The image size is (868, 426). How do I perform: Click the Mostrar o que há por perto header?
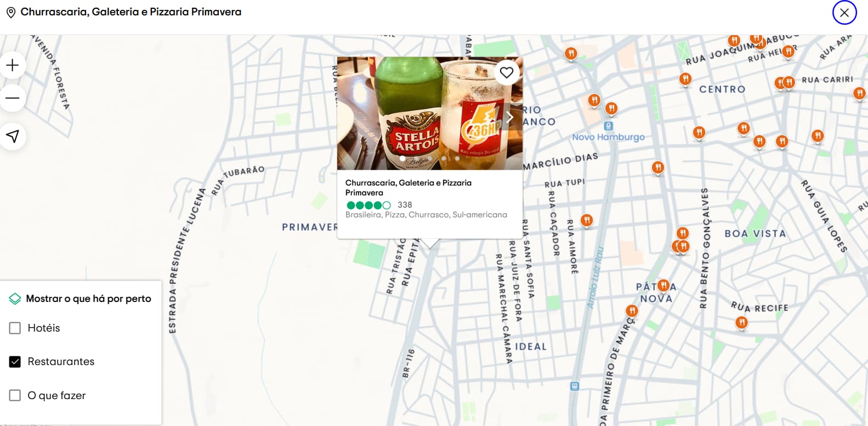[x=88, y=299]
